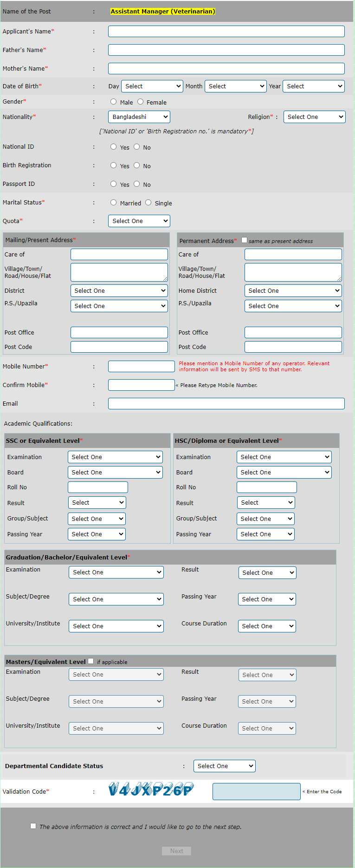Click the present address Post Code field

[119, 347]
